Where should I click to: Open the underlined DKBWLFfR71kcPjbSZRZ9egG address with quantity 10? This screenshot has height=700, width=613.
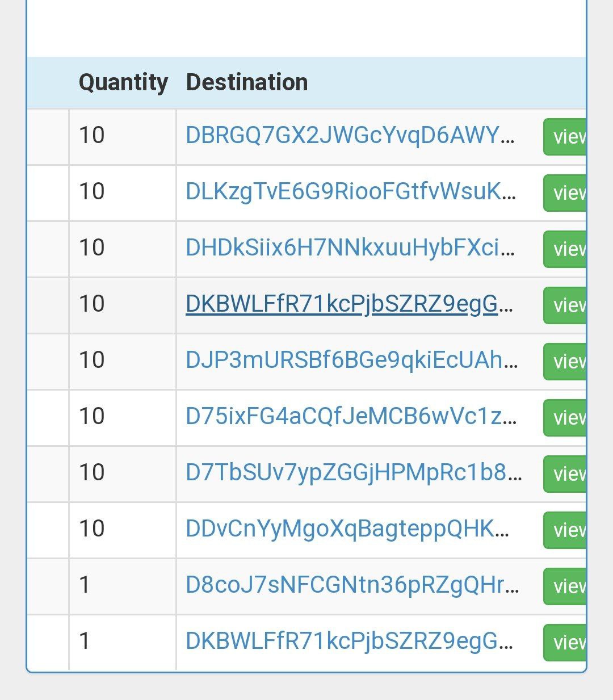(349, 304)
